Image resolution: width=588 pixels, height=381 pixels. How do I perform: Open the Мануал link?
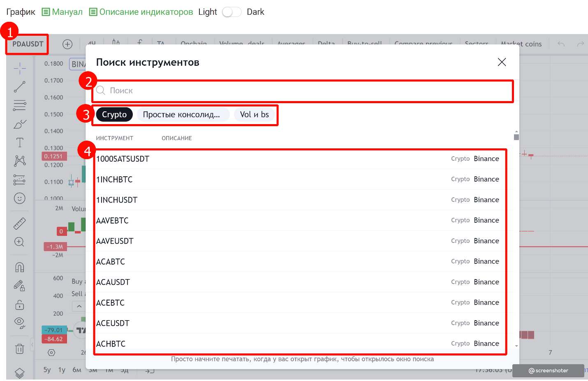[63, 12]
